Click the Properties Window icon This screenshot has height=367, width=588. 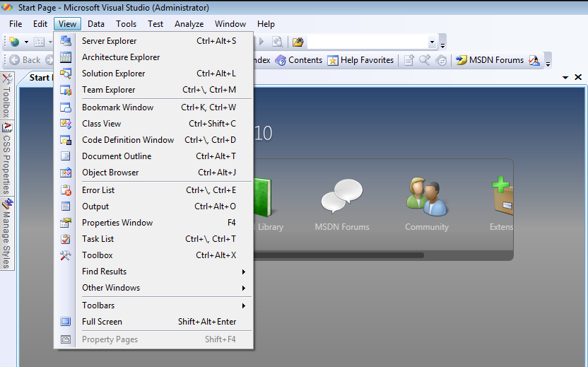click(66, 223)
